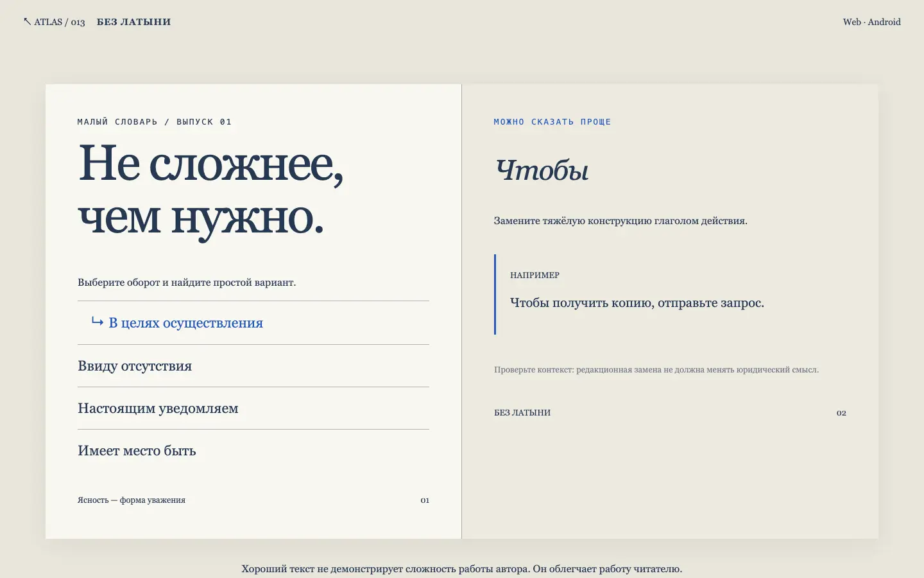The width and height of the screenshot is (924, 578).
Task: Click the back arrow icon beside ATLAS
Action: pyautogui.click(x=27, y=22)
